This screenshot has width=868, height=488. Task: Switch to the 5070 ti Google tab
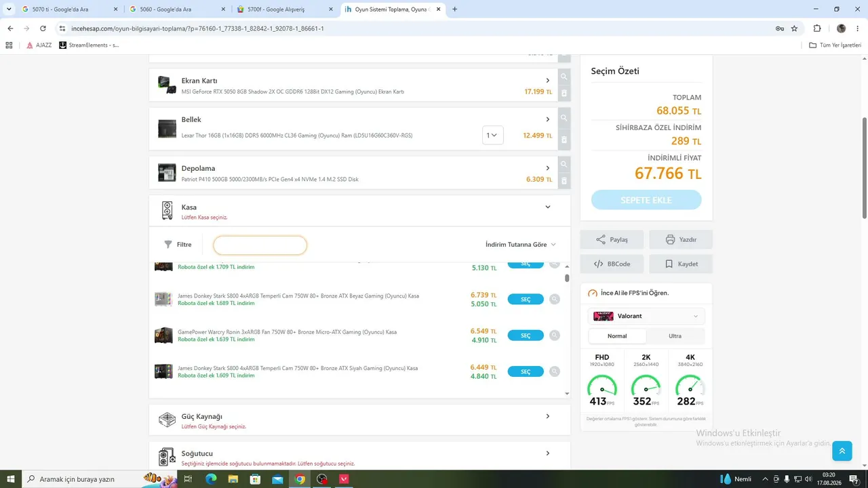68,9
